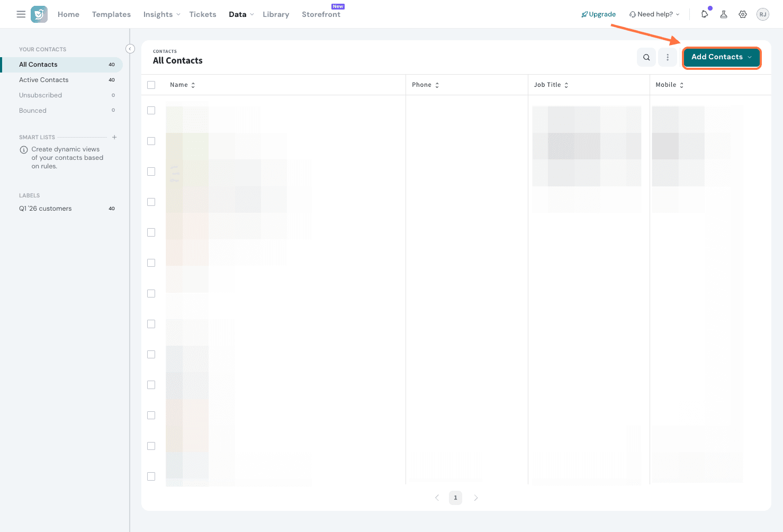Expand the Insights menu dropdown
Image resolution: width=783 pixels, height=532 pixels.
click(x=161, y=14)
